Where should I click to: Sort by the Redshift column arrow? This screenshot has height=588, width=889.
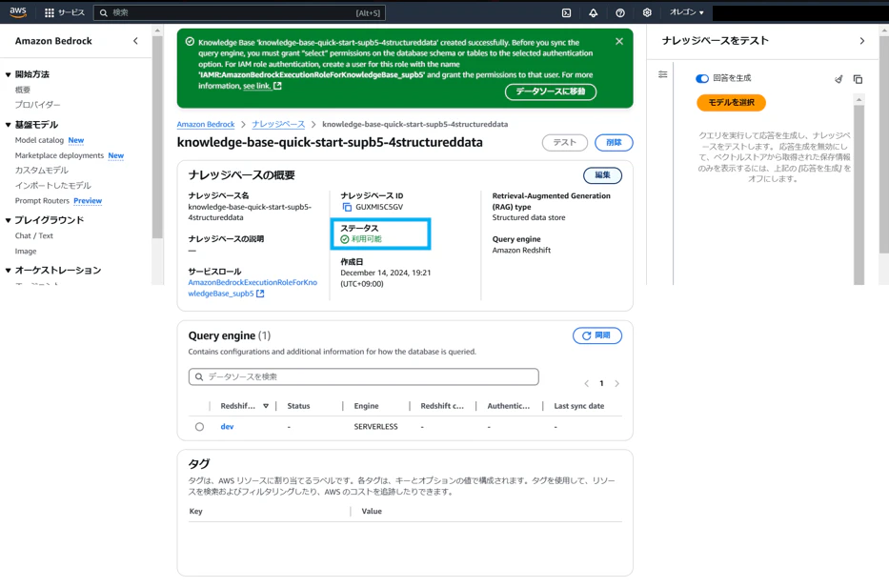click(x=265, y=406)
